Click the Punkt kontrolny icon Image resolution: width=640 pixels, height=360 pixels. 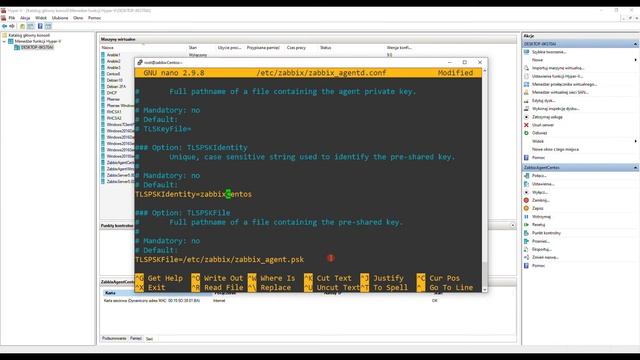point(526,233)
